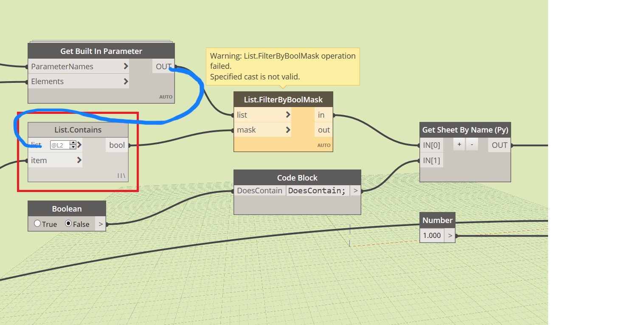Click the bool output port of List.Contains
Image resolution: width=644 pixels, height=325 pixels.
pyautogui.click(x=117, y=145)
